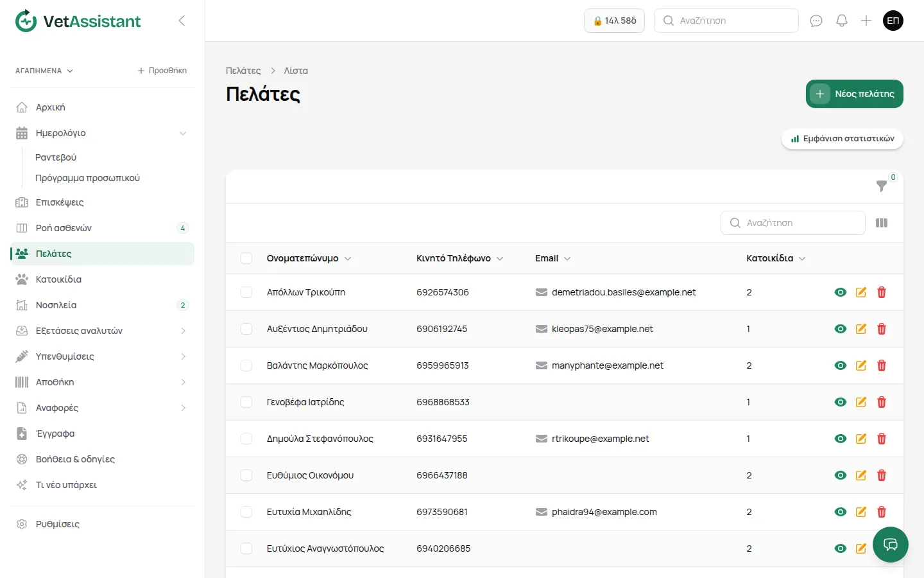Screen dimensions: 924x578
Task: Edit the Γενοβέφα Ιατρίδης client
Action: [x=861, y=402]
